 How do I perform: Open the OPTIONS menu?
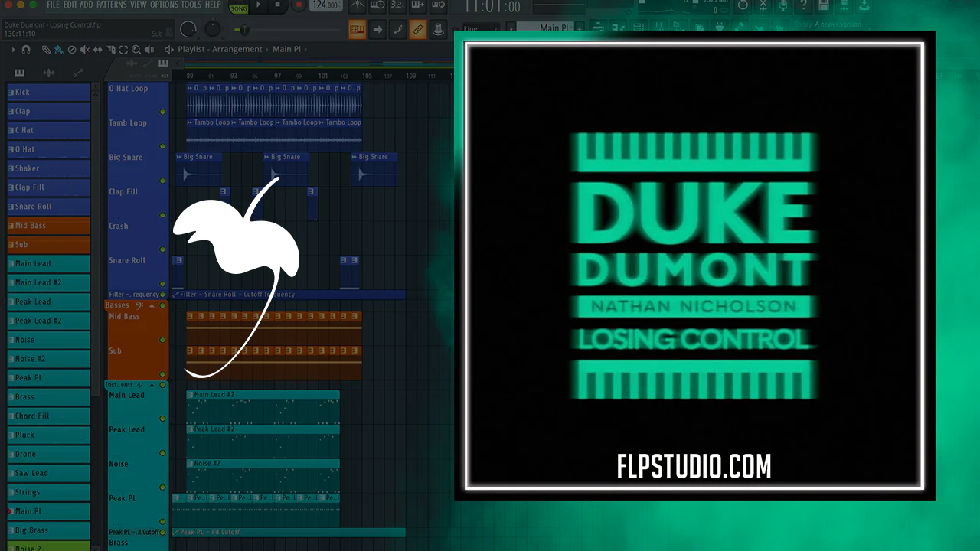pos(164,5)
